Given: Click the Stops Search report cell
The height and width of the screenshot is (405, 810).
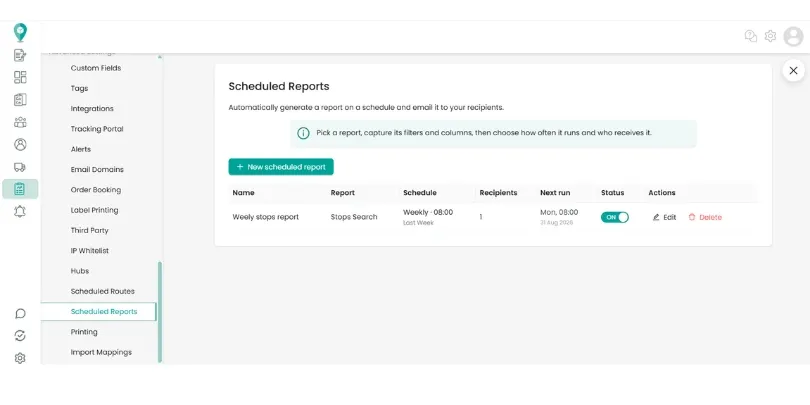Looking at the screenshot, I should pos(354,217).
